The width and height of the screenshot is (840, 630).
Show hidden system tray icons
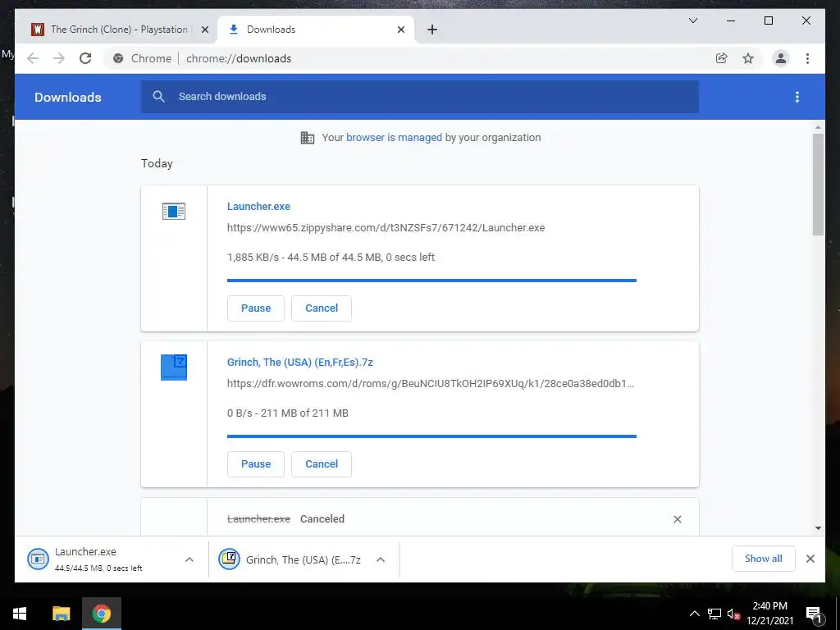[694, 614]
